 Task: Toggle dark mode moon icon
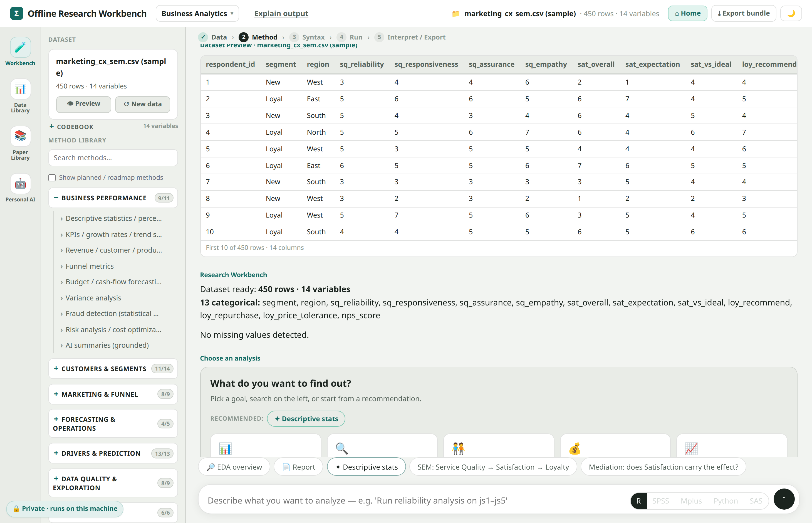(x=791, y=13)
